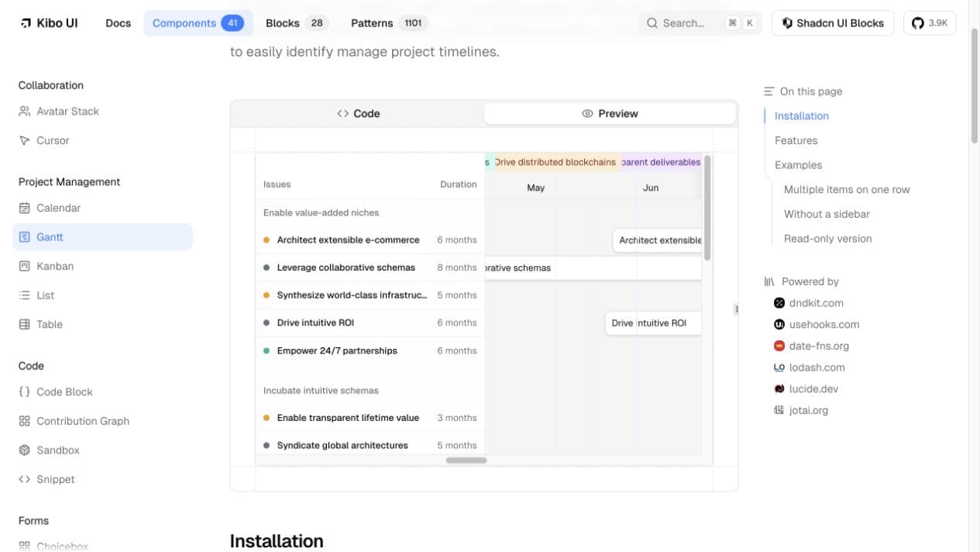Image resolution: width=980 pixels, height=552 pixels.
Task: Open Shadcn UI Blocks button
Action: (x=833, y=23)
